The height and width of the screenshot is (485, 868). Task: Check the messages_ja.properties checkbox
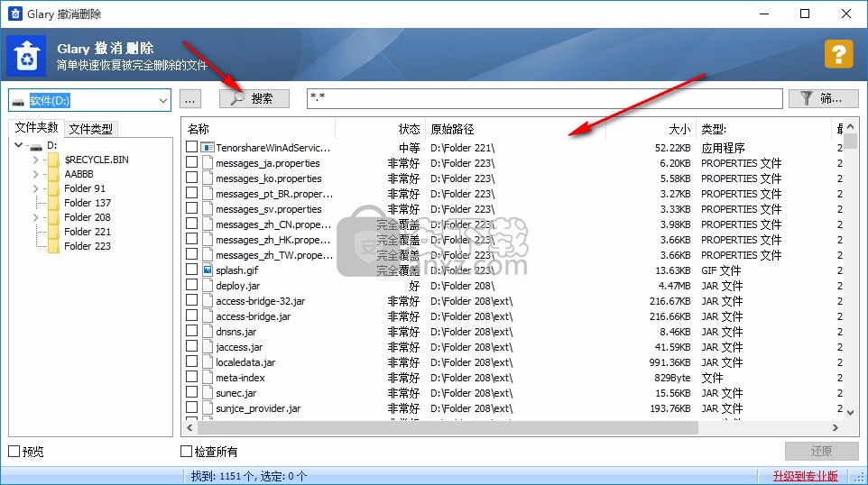191,162
